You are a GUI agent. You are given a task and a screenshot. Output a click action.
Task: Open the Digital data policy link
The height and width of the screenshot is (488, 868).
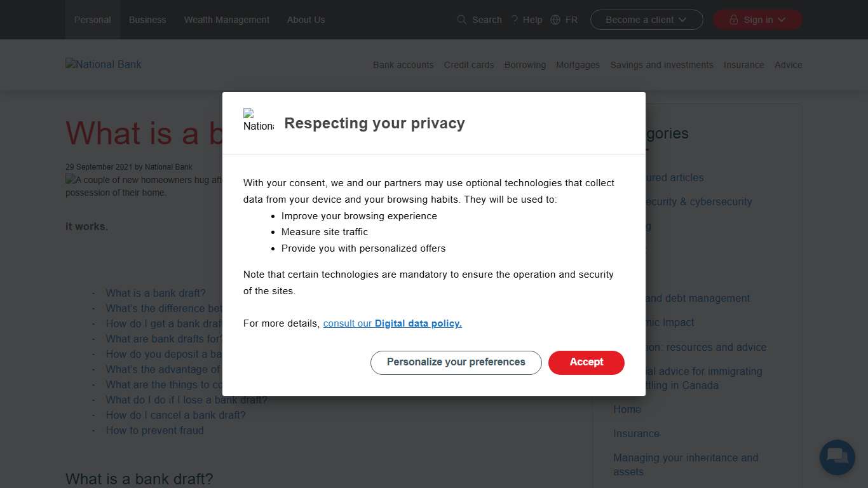418,323
